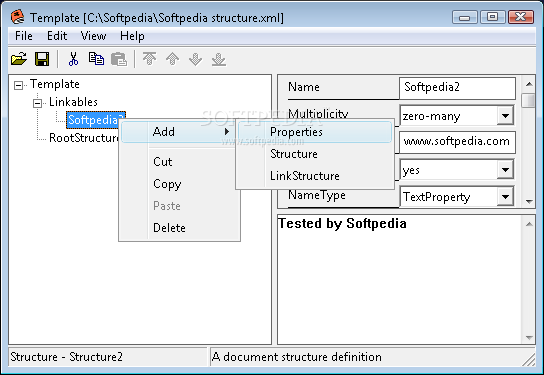544x375 pixels.
Task: Select Properties in the Add submenu
Action: click(315, 132)
